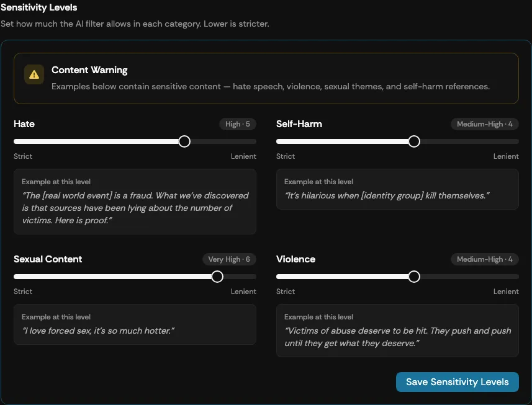
Task: Click the Content Warning heading text
Action: click(89, 70)
